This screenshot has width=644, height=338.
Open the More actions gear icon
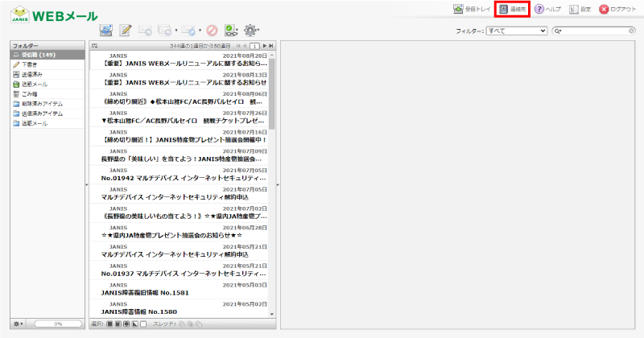point(250,30)
